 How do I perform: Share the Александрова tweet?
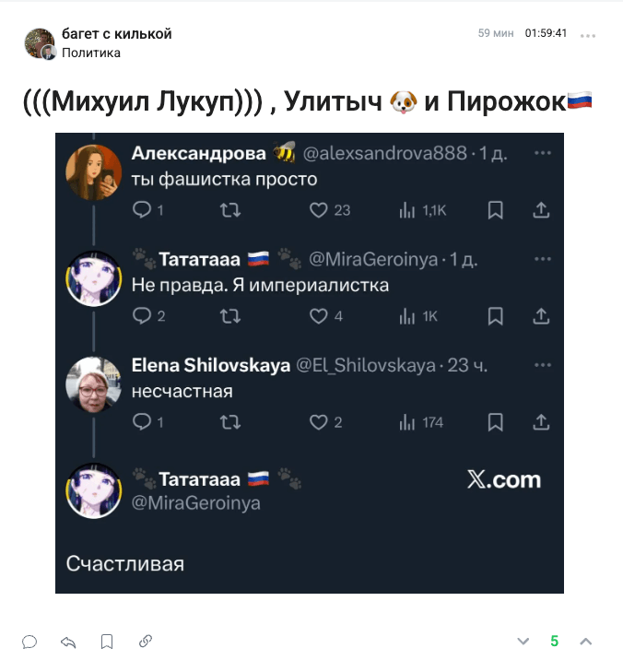[541, 210]
